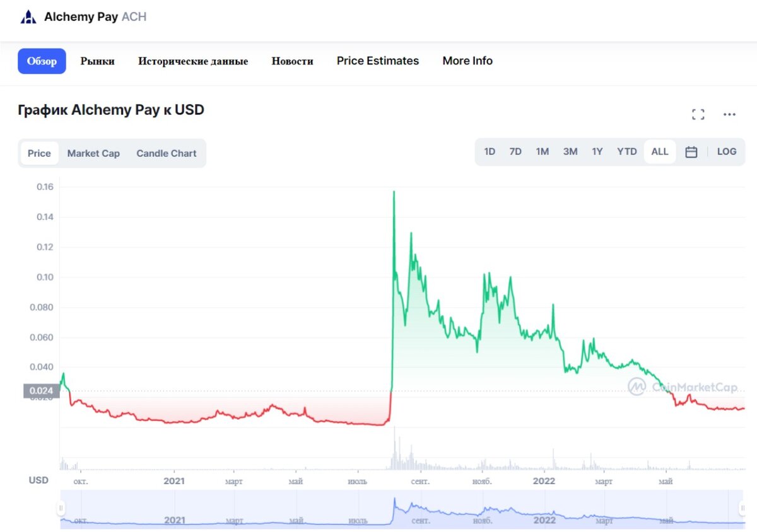This screenshot has height=532, width=757.
Task: Open the Исторические данные tab
Action: [x=193, y=61]
